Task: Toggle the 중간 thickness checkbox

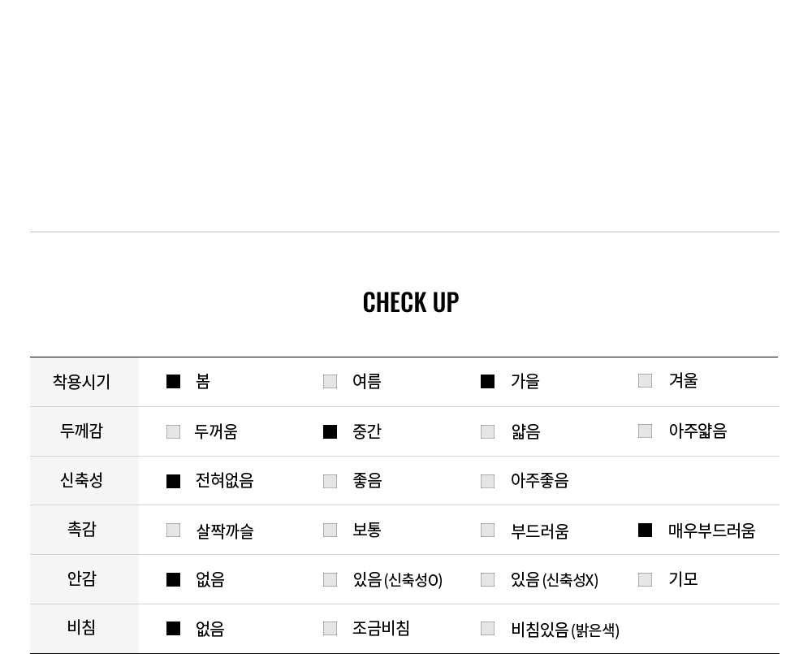Action: click(x=330, y=432)
